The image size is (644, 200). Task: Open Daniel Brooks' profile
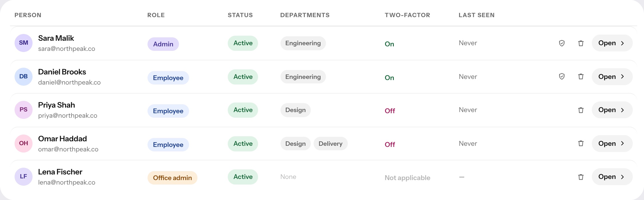tap(612, 76)
